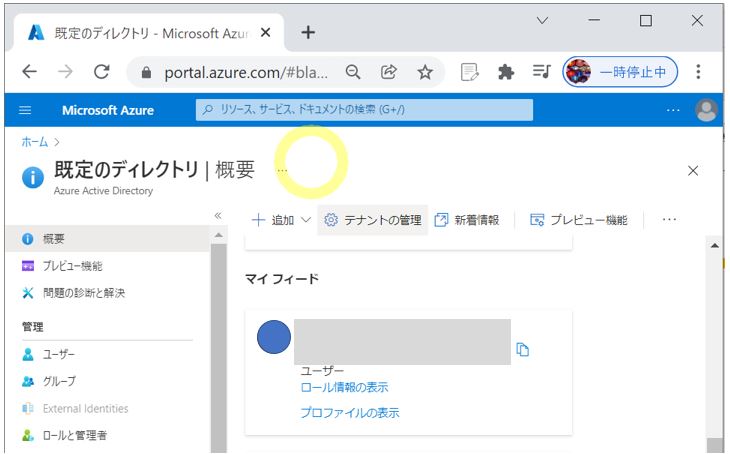
Task: Open the Azure account avatar
Action: 706,110
